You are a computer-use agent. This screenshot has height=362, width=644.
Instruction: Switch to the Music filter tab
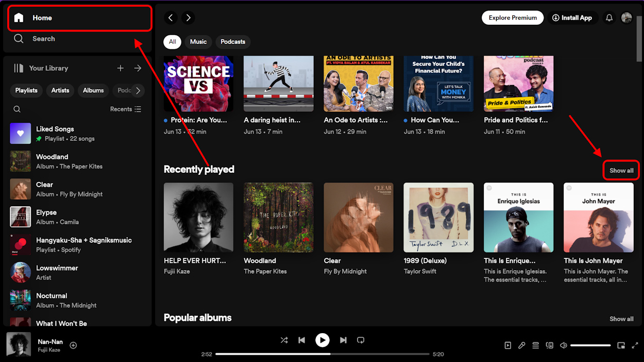click(198, 42)
